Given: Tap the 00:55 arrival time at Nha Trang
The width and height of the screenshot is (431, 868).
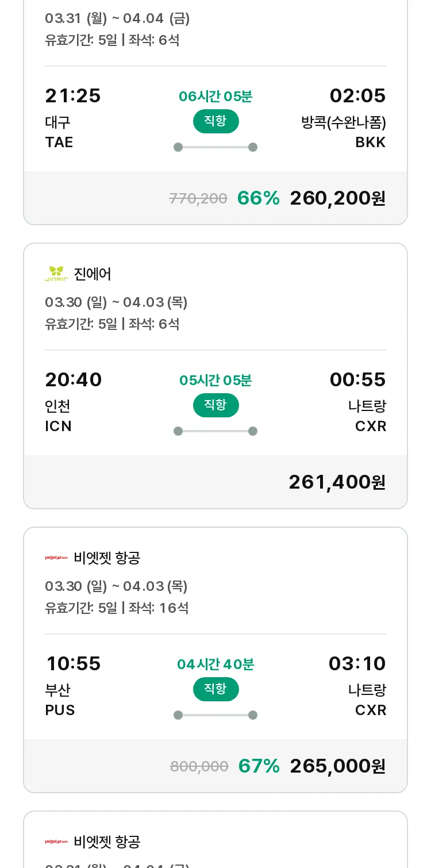Looking at the screenshot, I should click(357, 380).
